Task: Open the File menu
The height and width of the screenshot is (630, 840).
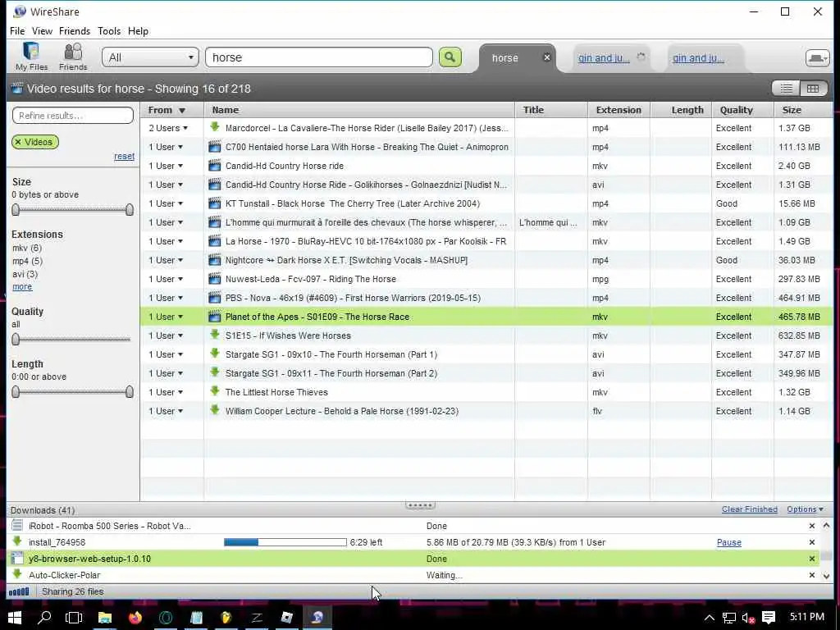Action: 17,31
